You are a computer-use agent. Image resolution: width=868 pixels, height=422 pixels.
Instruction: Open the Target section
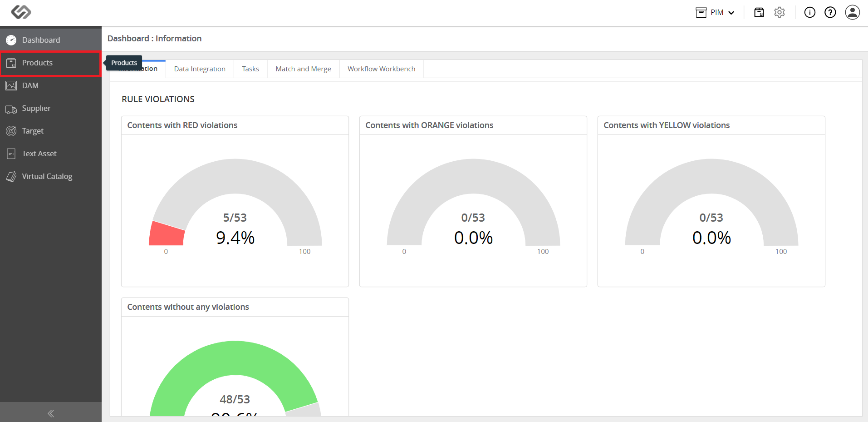click(x=50, y=131)
